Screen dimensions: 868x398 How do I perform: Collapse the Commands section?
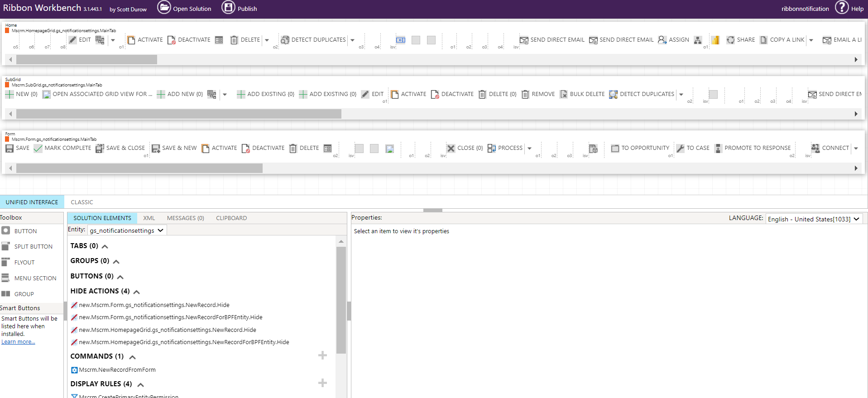click(132, 357)
